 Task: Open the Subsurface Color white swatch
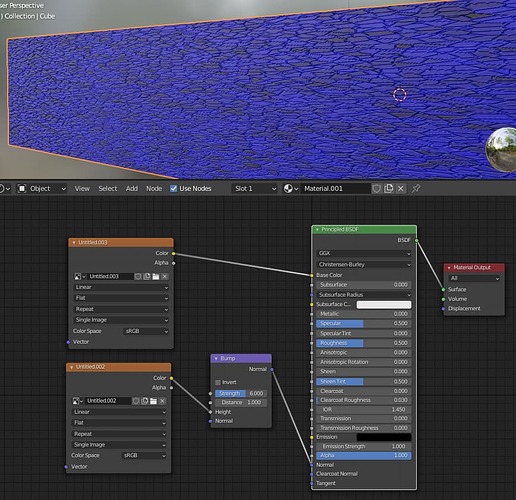click(x=384, y=304)
